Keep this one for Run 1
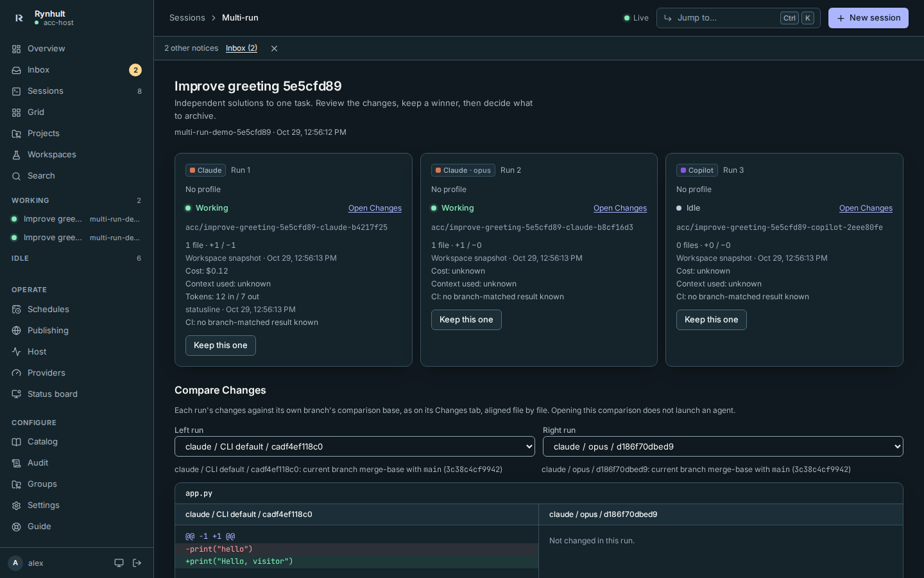The width and height of the screenshot is (924, 578). coord(221,346)
